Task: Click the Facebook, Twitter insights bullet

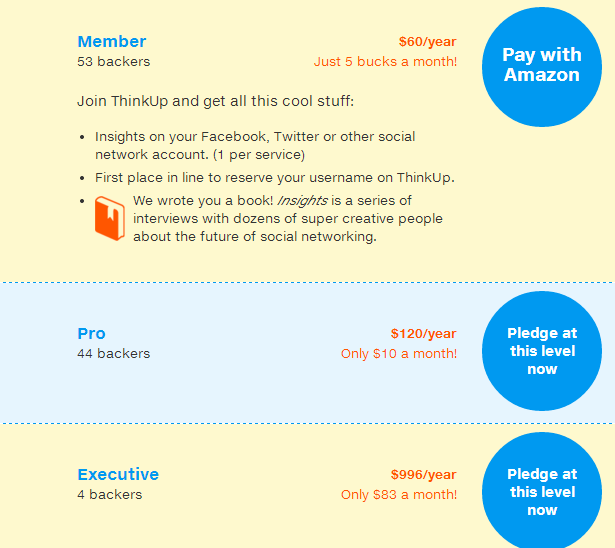Action: [255, 146]
